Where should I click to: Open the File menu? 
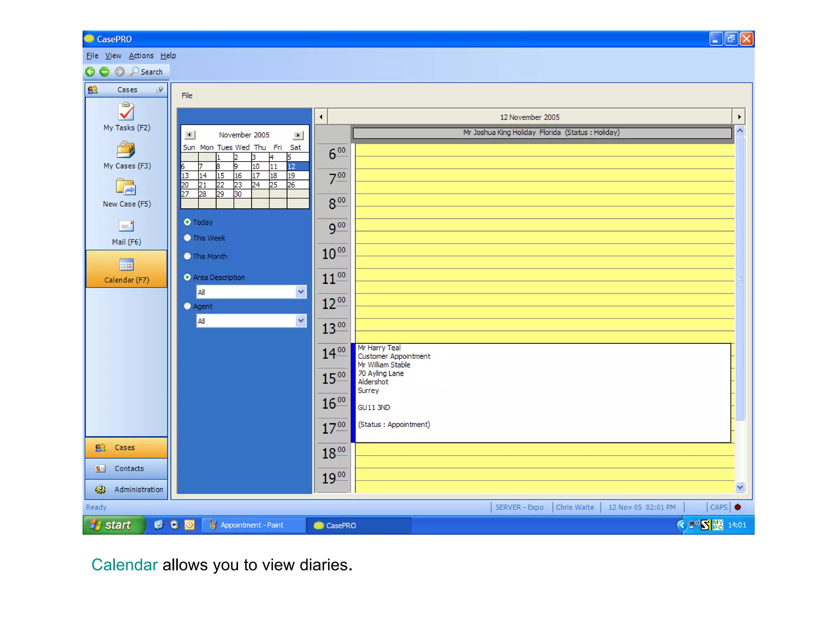(x=92, y=55)
